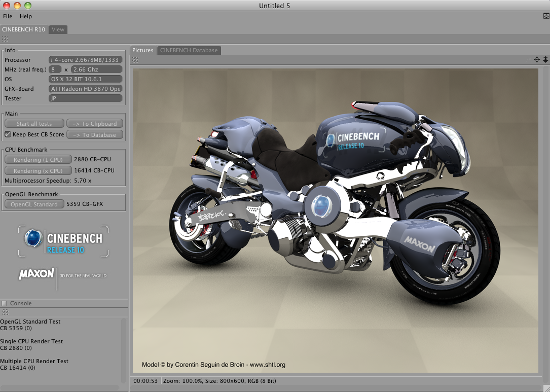Click the console panel vertical scrollbar
The height and width of the screenshot is (392, 550).
tap(123, 350)
